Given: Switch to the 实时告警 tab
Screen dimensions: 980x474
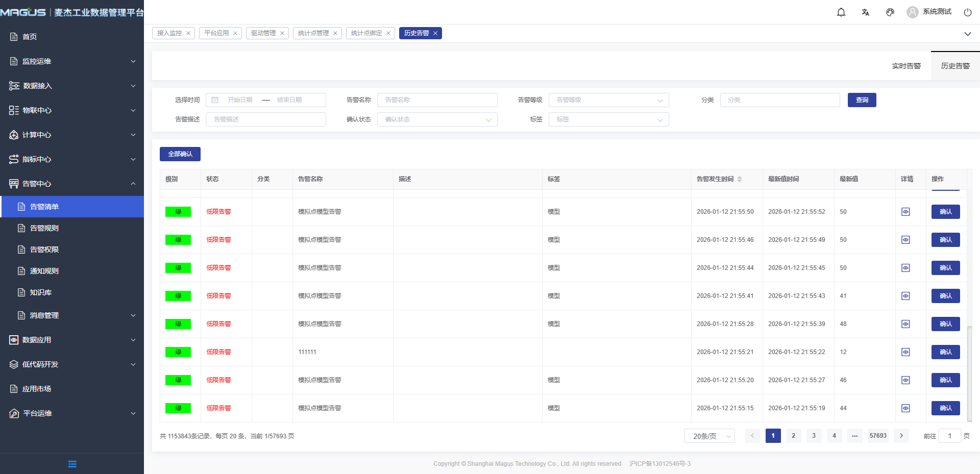Looking at the screenshot, I should pos(906,66).
